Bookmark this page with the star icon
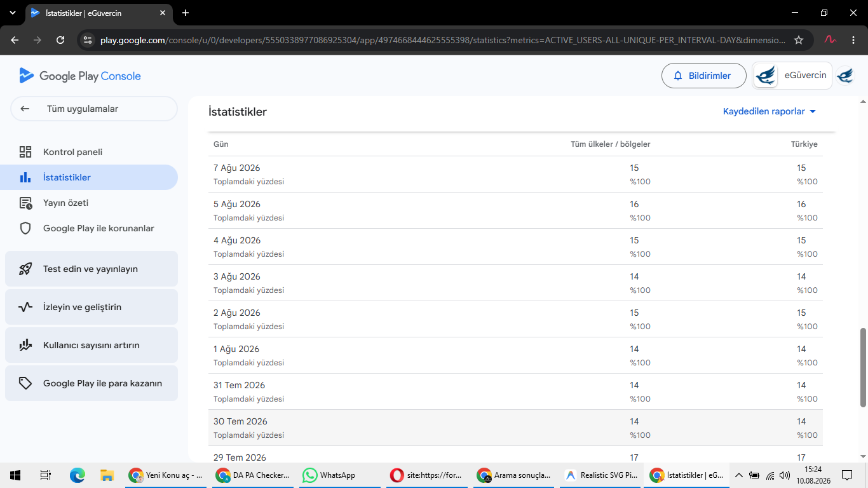The width and height of the screenshot is (868, 488). pos(799,40)
